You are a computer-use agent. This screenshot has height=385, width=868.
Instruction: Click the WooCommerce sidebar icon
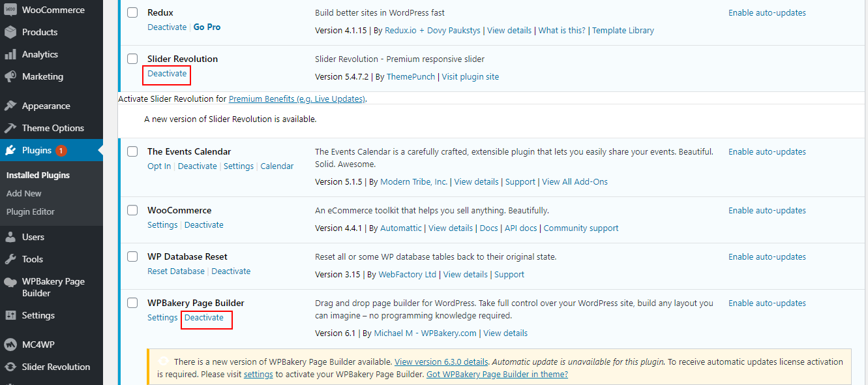(x=10, y=10)
